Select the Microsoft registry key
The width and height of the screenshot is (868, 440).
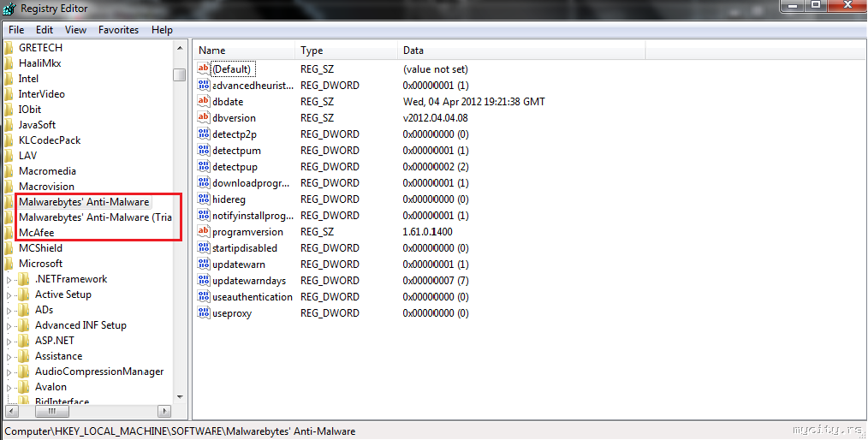click(x=40, y=264)
